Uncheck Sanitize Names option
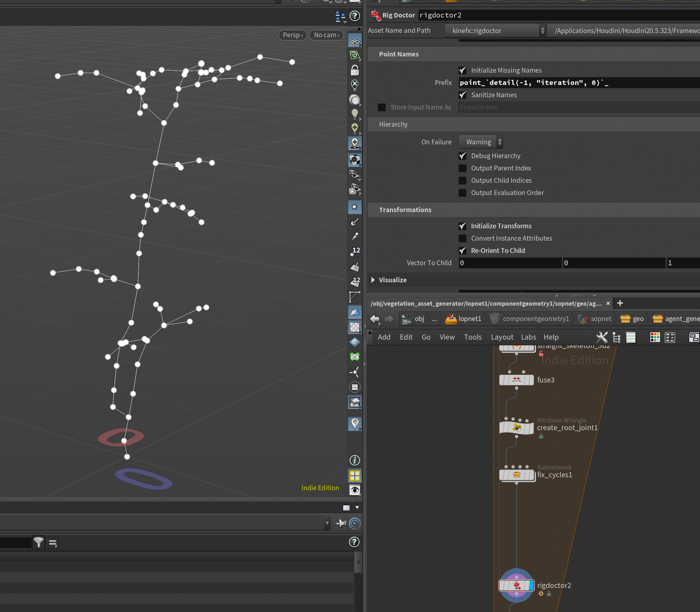The width and height of the screenshot is (700, 612). pyautogui.click(x=462, y=95)
